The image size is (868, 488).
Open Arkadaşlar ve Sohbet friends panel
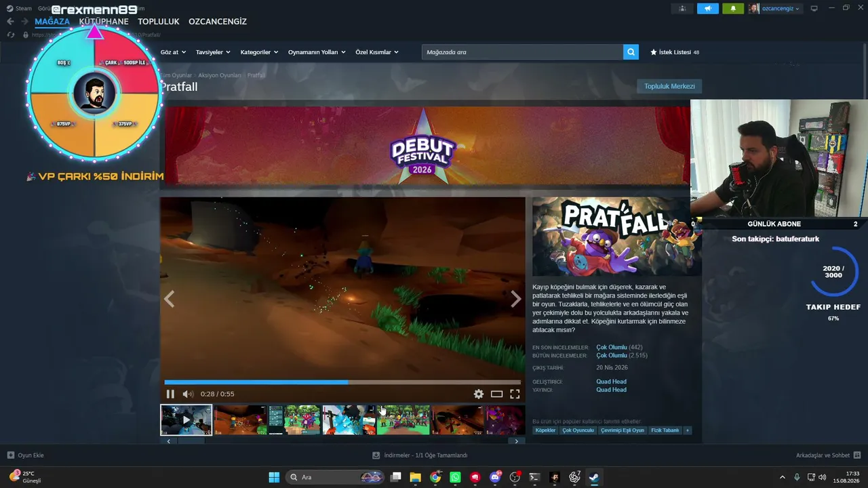pos(828,455)
